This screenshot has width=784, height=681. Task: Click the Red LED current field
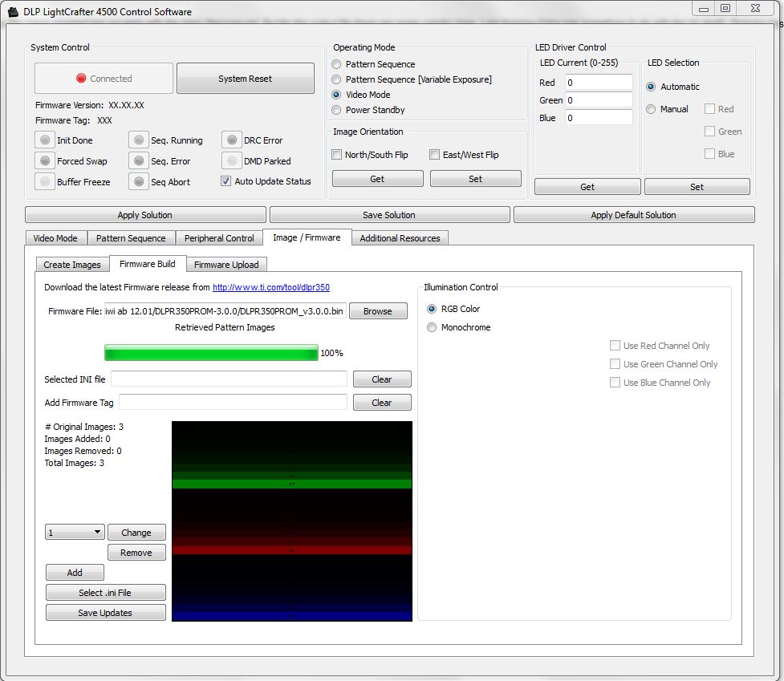click(599, 83)
